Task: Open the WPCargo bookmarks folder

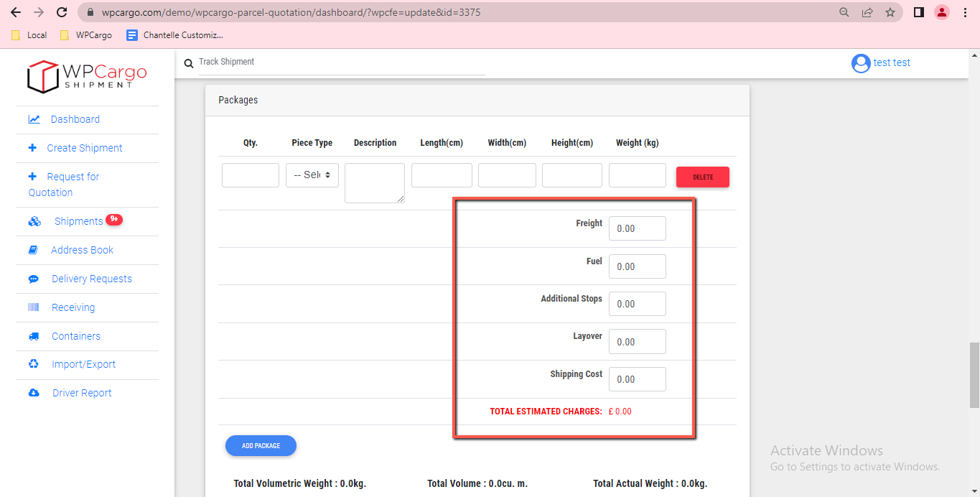Action: 86,34
